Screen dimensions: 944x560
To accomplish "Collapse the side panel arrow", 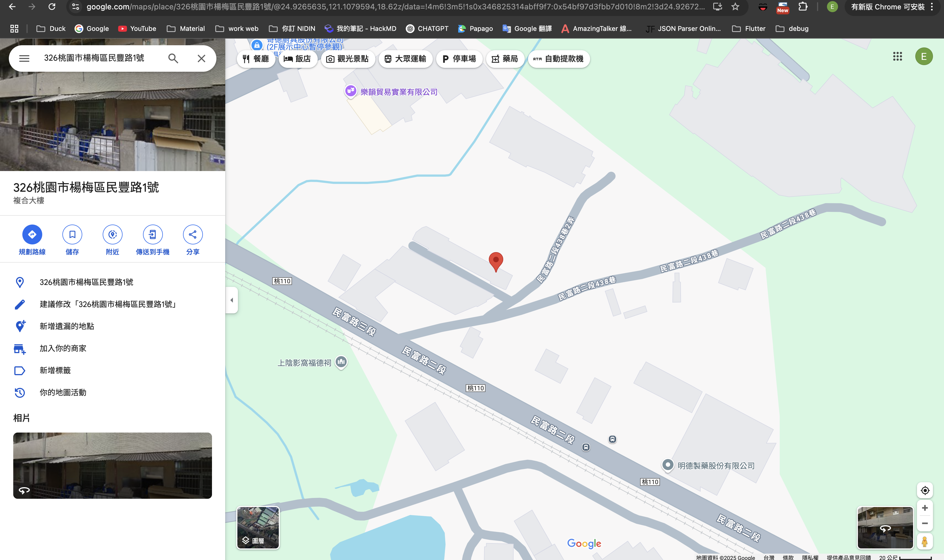I will (x=232, y=300).
